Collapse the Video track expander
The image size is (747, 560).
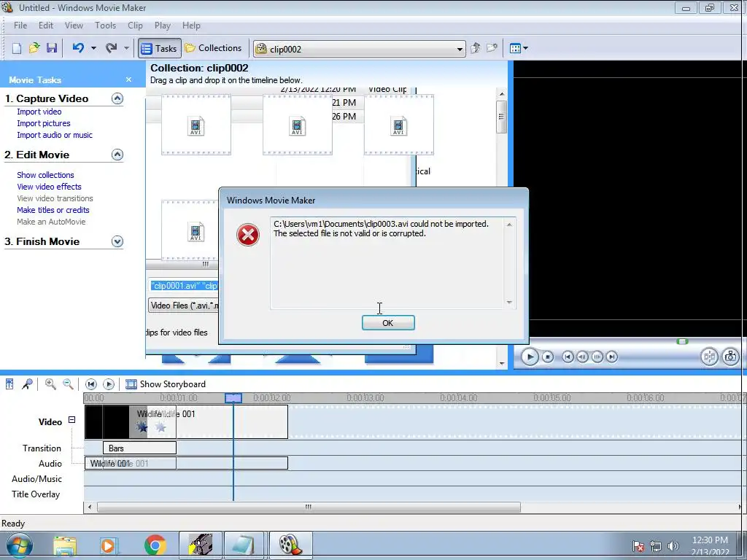click(x=72, y=420)
